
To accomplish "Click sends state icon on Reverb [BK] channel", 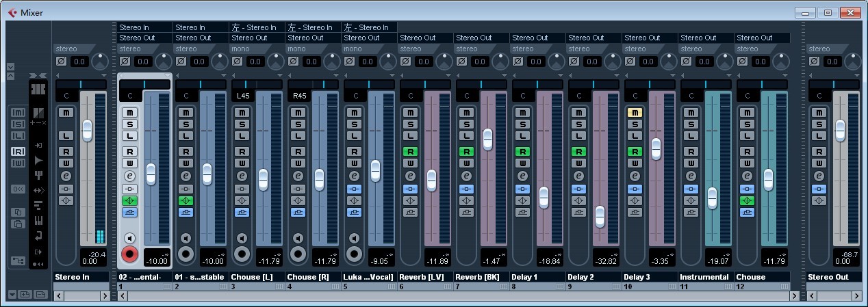I will point(465,213).
